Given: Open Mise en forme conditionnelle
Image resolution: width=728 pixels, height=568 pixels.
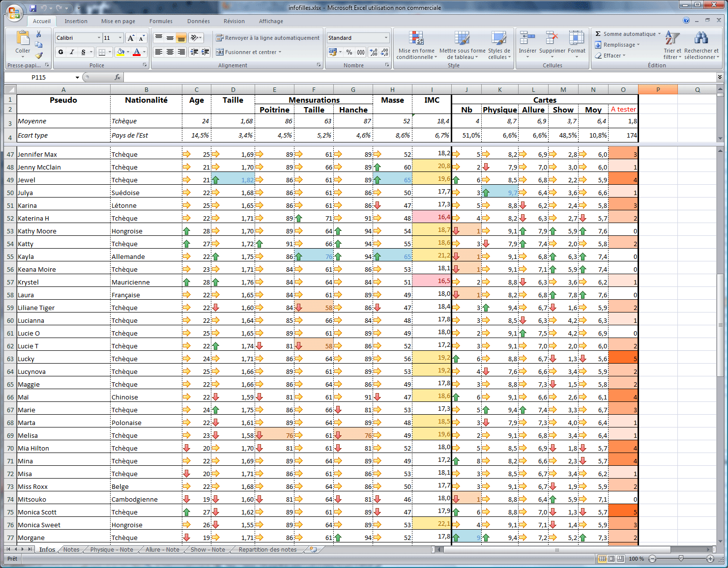Looking at the screenshot, I should (x=416, y=46).
